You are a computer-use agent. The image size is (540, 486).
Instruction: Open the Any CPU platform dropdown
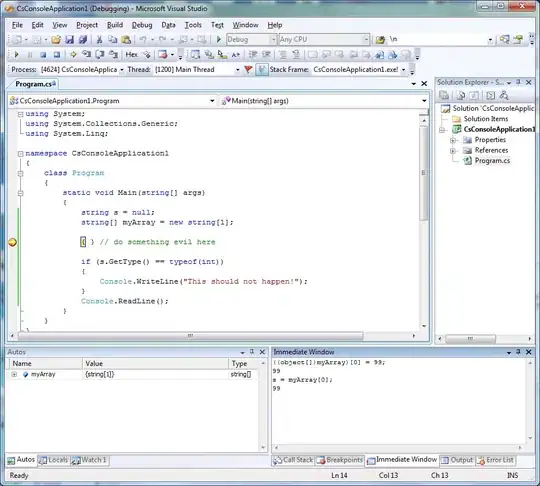(x=366, y=39)
